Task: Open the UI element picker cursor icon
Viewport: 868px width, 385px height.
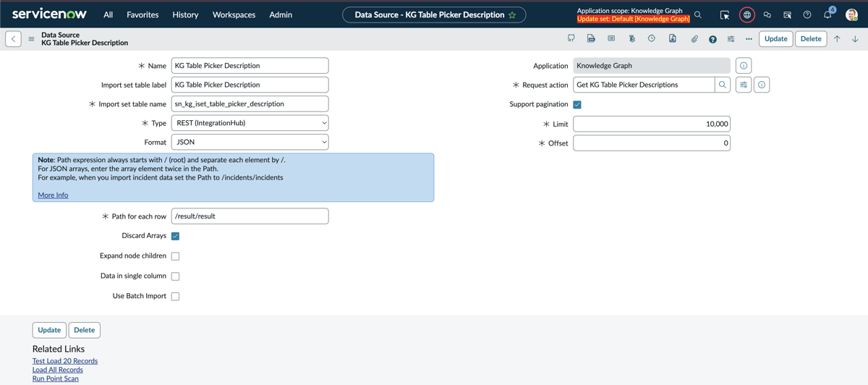Action: pyautogui.click(x=725, y=14)
